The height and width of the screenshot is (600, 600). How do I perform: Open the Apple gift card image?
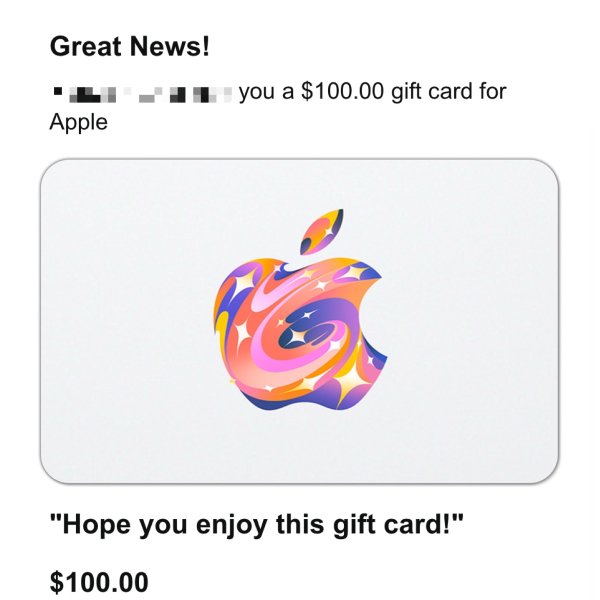click(x=300, y=321)
